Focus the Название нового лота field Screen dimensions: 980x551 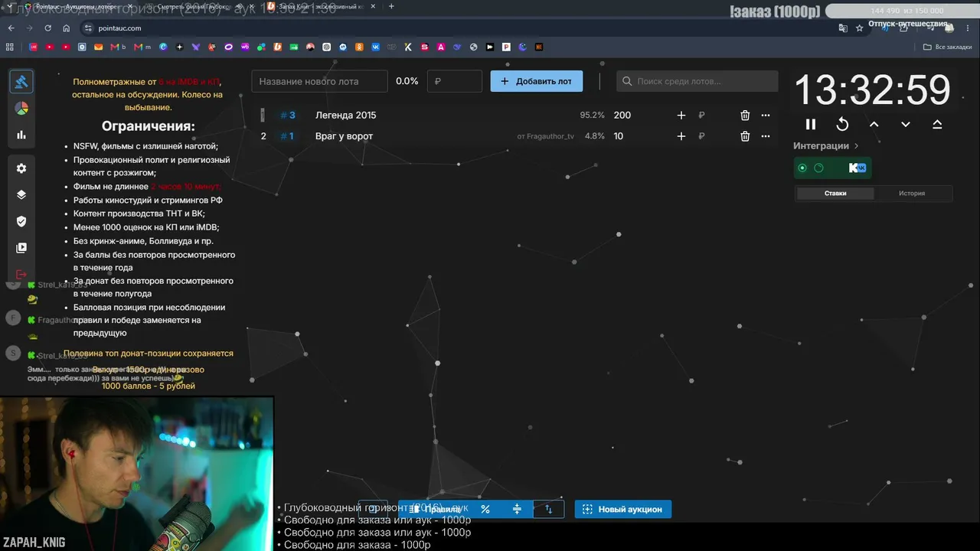pyautogui.click(x=320, y=81)
